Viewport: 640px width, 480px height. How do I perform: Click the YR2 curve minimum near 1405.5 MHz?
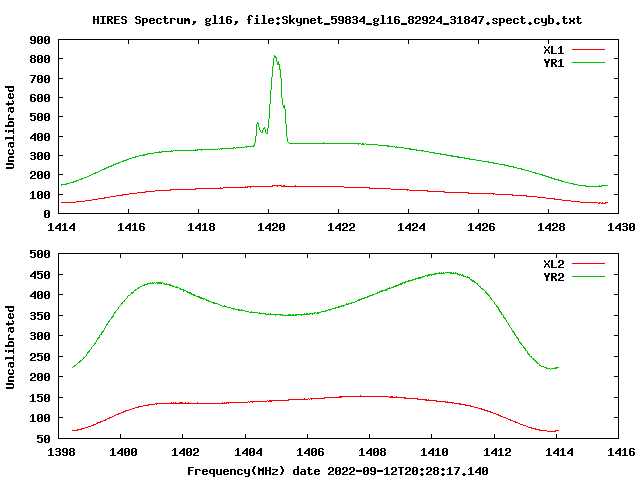pos(289,315)
